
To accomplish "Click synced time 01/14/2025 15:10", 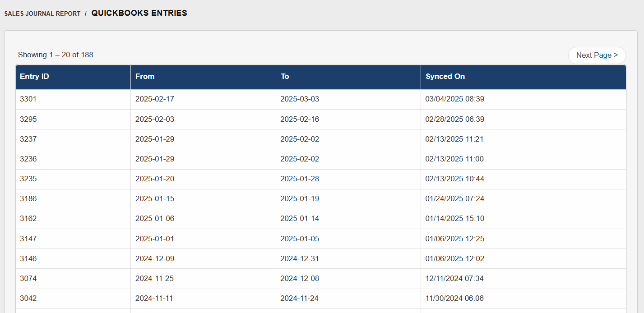I will coord(455,218).
